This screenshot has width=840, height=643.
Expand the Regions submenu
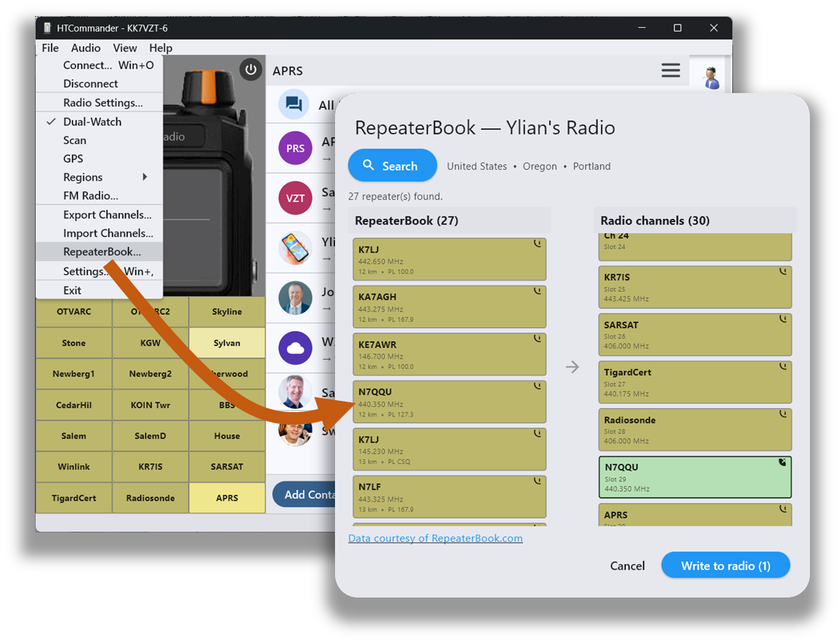tap(99, 177)
